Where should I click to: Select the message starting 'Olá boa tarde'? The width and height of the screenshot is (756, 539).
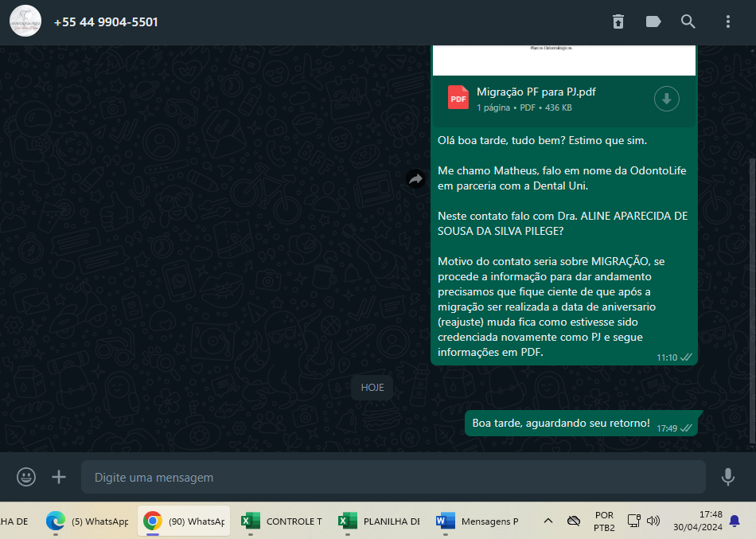point(564,246)
